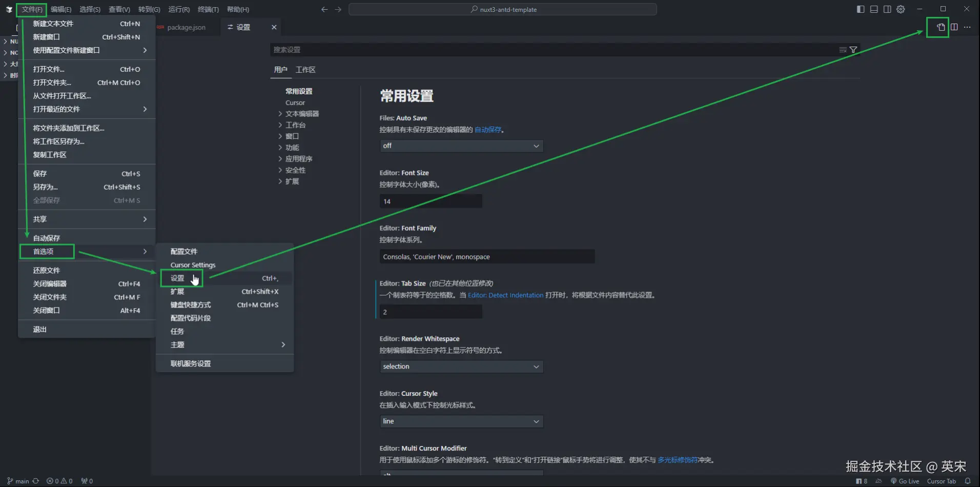Open the 多光标修饰符 link
The image size is (980, 487).
pyautogui.click(x=678, y=460)
